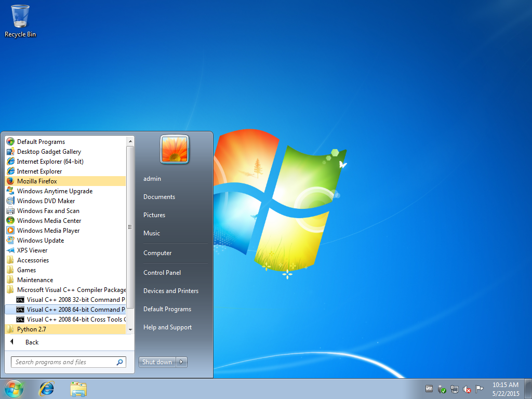532x399 pixels.
Task: Click the Show desktop strip at the taskbar end
Action: point(528,389)
